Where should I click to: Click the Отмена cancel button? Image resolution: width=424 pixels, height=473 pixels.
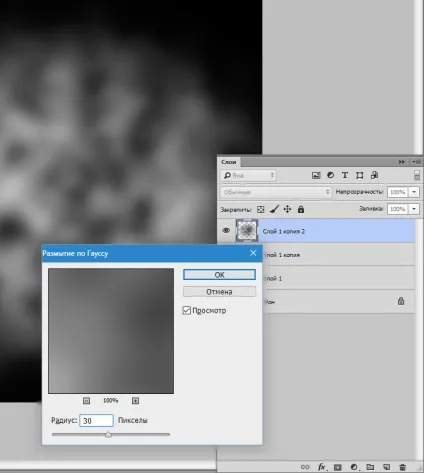219,292
